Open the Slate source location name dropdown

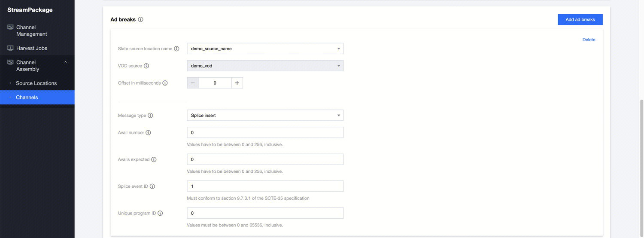click(265, 49)
